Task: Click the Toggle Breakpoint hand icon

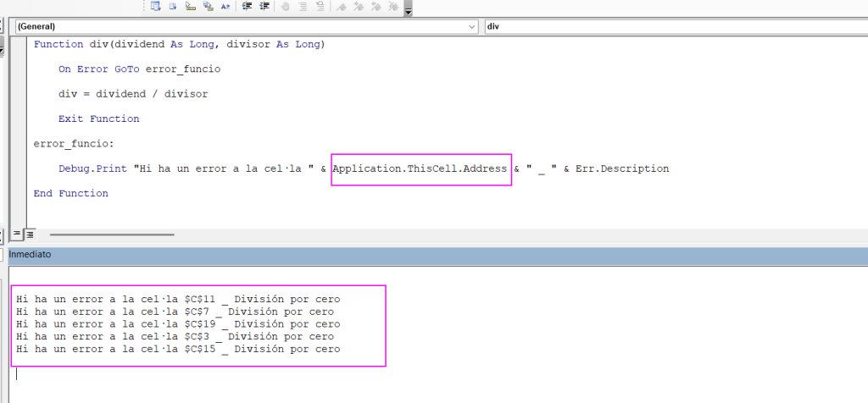Action: (x=285, y=6)
